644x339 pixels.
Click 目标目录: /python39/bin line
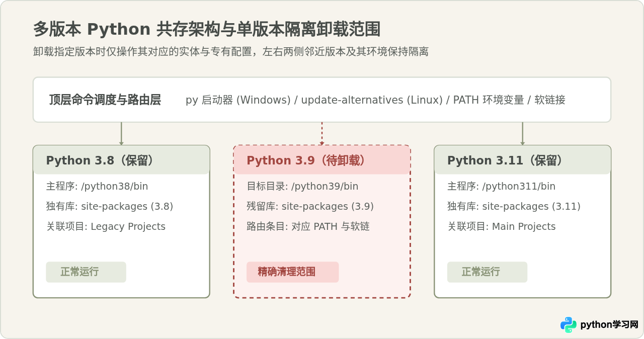tap(302, 187)
